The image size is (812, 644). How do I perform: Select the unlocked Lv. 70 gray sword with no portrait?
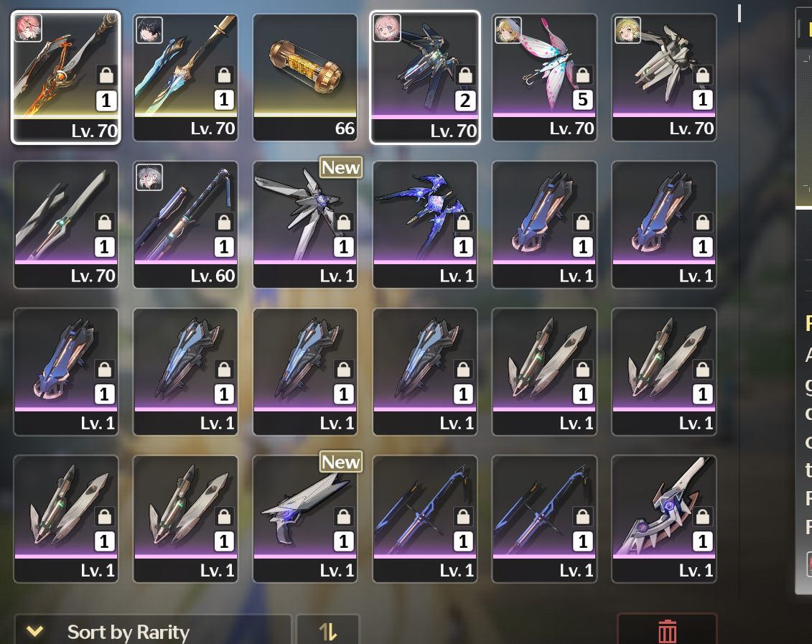tap(66, 224)
